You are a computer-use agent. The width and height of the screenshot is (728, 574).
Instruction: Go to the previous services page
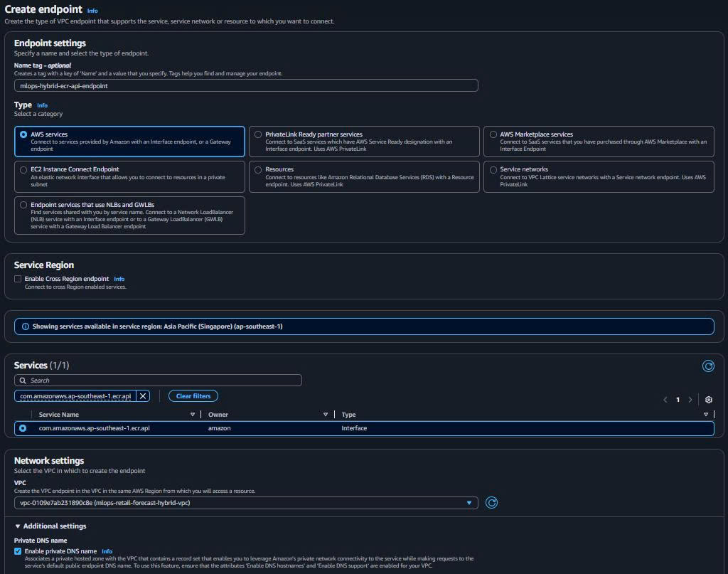pos(665,399)
